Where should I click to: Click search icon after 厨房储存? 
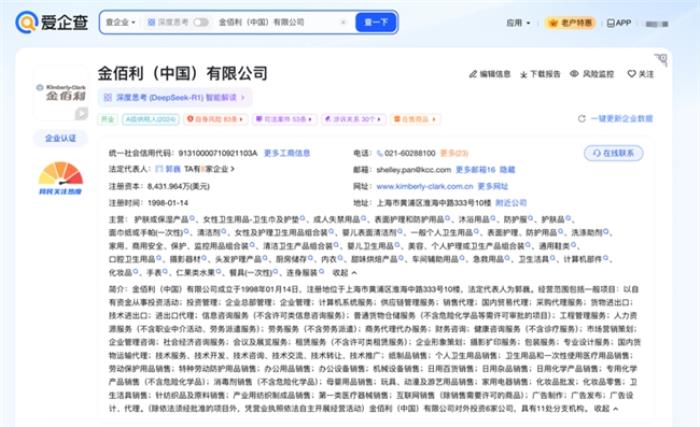point(310,258)
